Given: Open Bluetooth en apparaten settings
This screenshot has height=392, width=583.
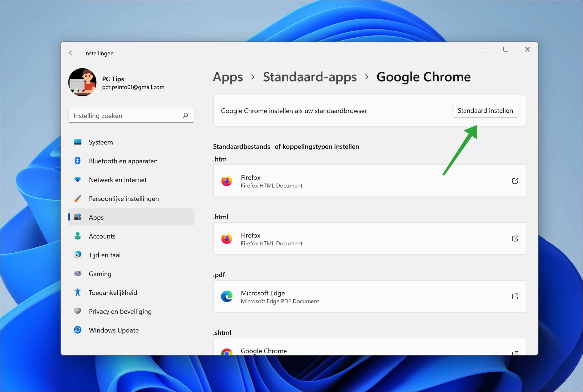Looking at the screenshot, I should pos(123,161).
